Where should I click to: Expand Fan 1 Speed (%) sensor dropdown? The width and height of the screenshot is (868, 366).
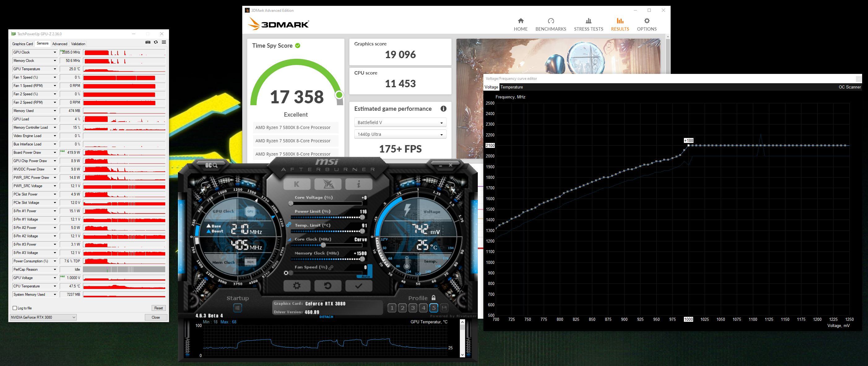coord(55,78)
